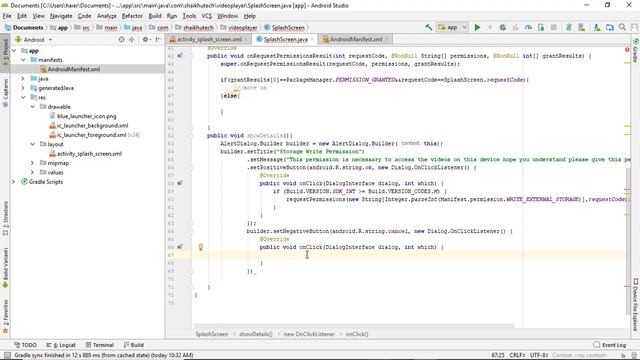The width and height of the screenshot is (640, 360).
Task: Toggle tool window bars icon bottom-left
Action: pos(7,355)
